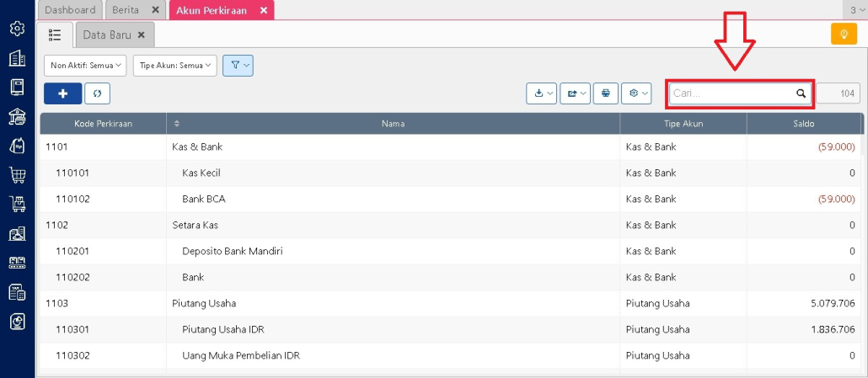Click the refresh button beside the plus button
This screenshot has width=868, height=378.
pyautogui.click(x=97, y=93)
